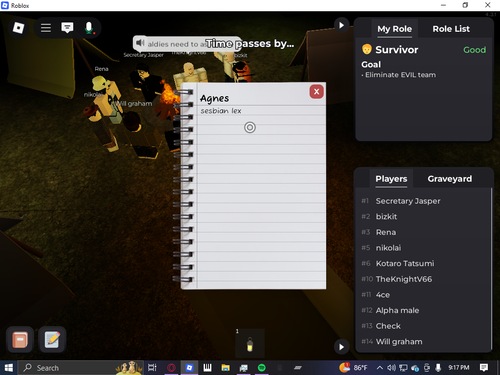Click the tray microphone icon
This screenshot has width=500, height=375.
438,368
